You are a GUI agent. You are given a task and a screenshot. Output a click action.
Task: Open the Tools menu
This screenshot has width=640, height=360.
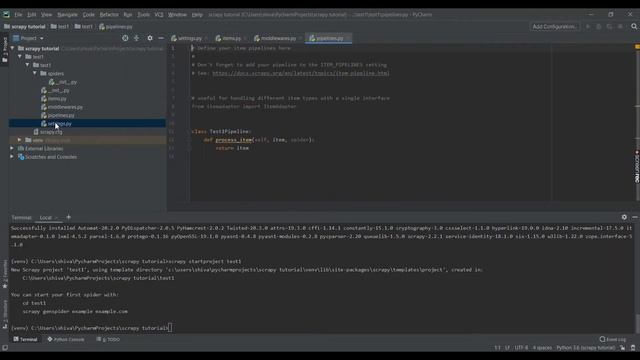click(x=143, y=14)
